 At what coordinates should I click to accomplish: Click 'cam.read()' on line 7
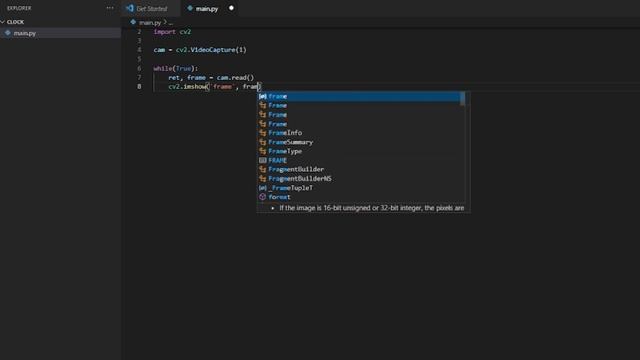[235, 78]
